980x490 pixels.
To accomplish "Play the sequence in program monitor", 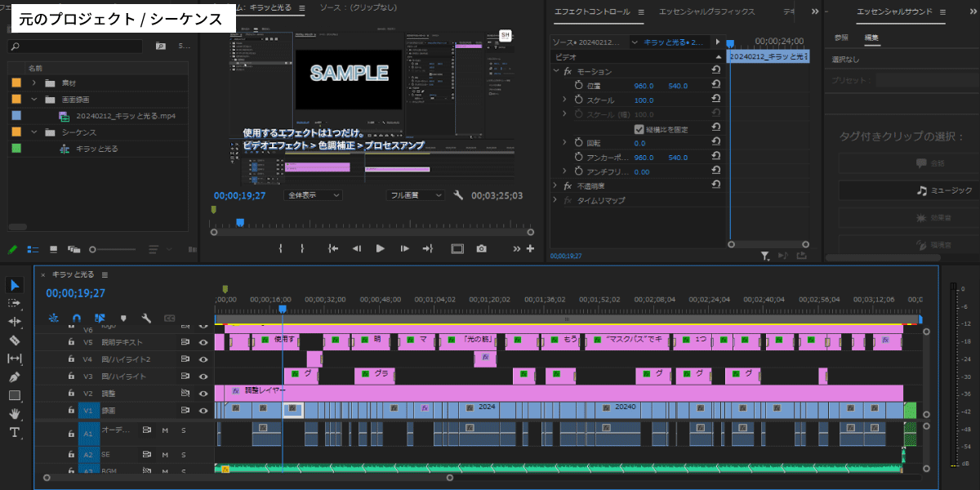I will (x=380, y=249).
